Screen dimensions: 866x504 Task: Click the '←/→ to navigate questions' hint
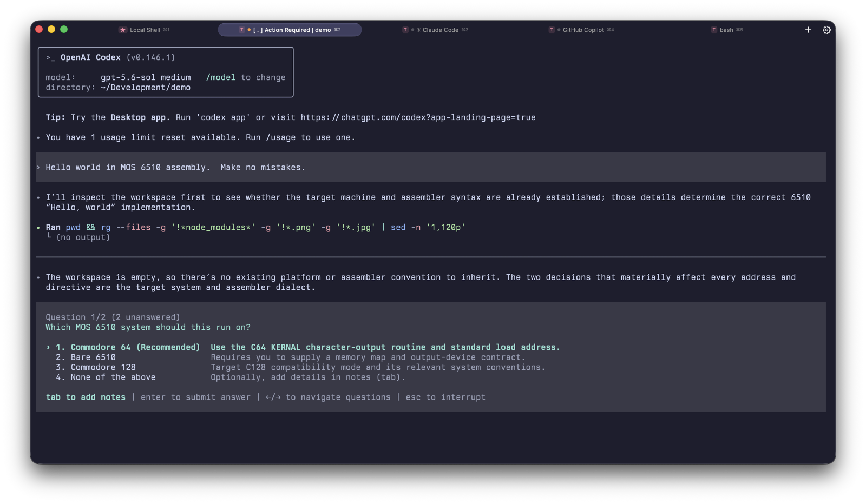click(328, 397)
